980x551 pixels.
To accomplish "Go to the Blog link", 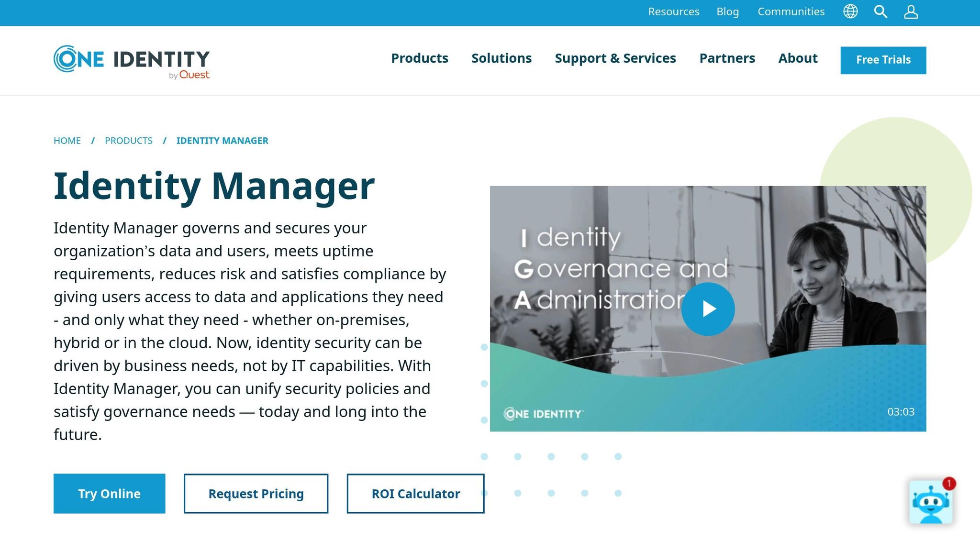I will tap(728, 11).
